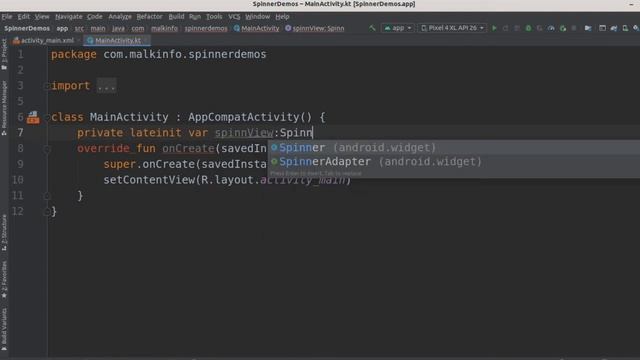Open the Code menu

click(x=95, y=17)
